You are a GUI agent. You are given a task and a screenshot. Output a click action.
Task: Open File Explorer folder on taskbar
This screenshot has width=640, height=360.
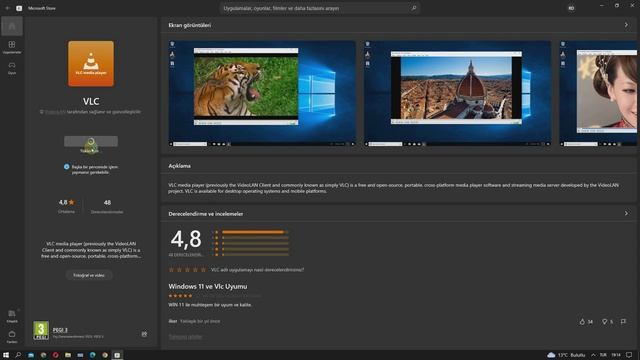pyautogui.click(x=68, y=355)
